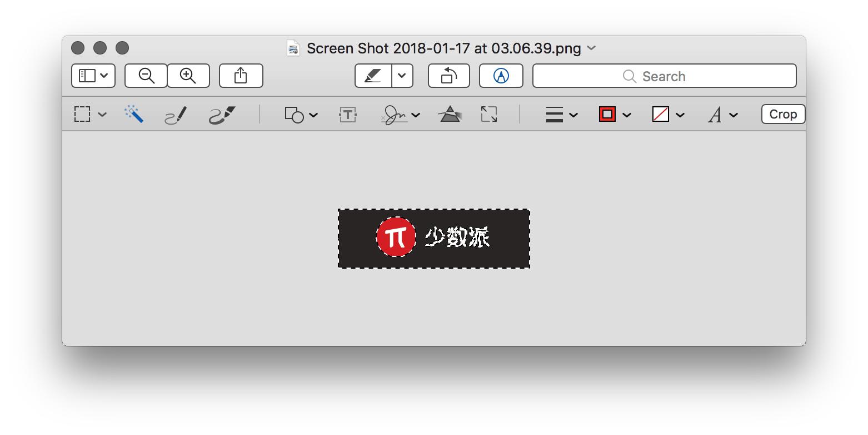The height and width of the screenshot is (435, 868).
Task: Open the Text Style font menu
Action: pyautogui.click(x=715, y=115)
